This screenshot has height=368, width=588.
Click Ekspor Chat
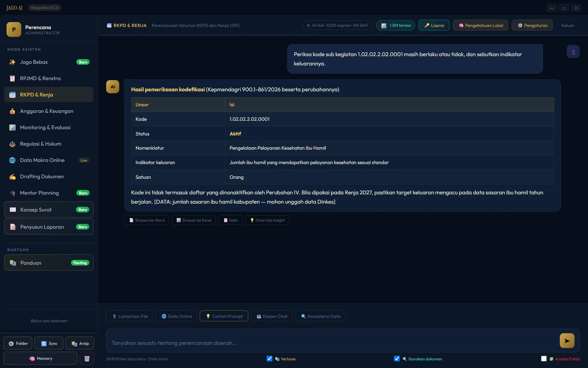click(272, 316)
